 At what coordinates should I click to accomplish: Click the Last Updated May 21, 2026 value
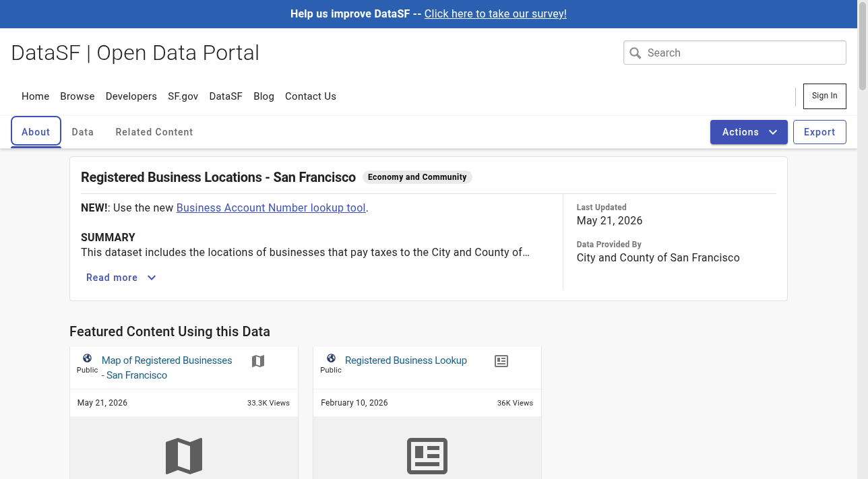click(610, 220)
